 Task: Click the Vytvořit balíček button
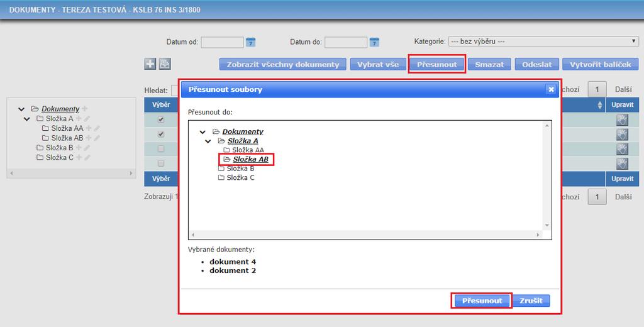pos(601,65)
